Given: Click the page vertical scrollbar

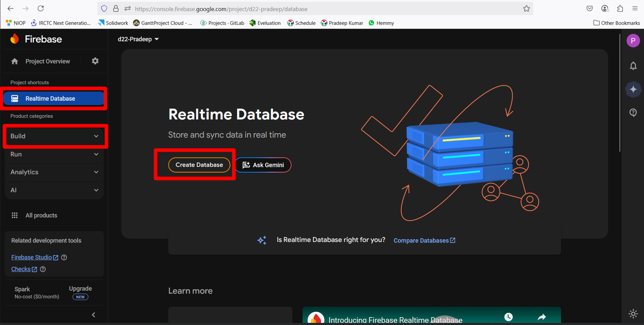Looking at the screenshot, I should click(x=620, y=93).
